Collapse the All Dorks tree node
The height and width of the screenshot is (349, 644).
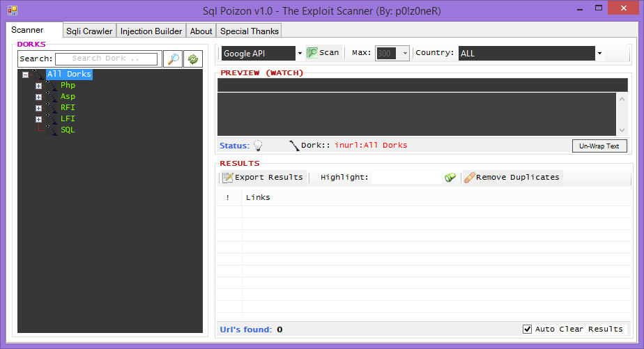[26, 75]
